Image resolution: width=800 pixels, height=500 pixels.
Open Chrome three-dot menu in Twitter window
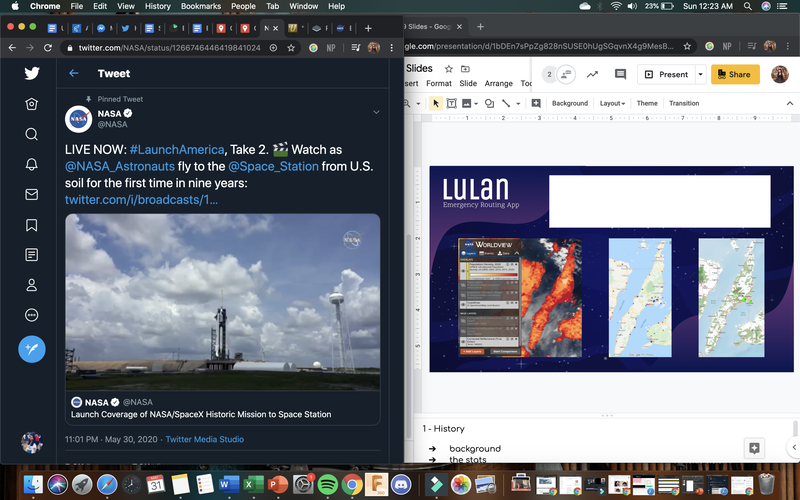(x=392, y=47)
